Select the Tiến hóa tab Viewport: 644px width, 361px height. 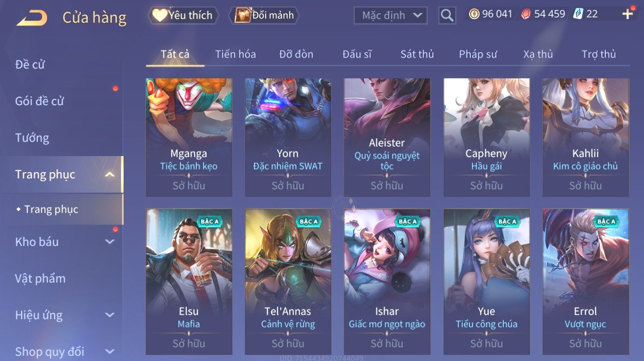pos(235,54)
